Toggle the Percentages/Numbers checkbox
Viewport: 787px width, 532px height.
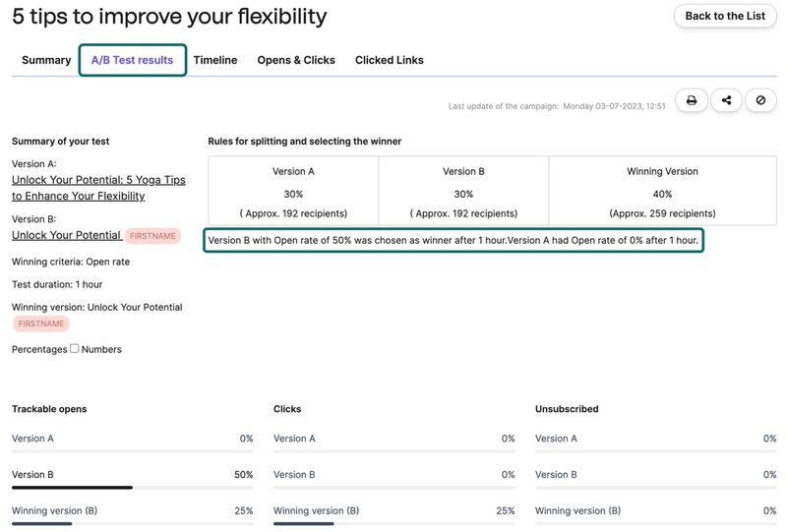tap(75, 348)
